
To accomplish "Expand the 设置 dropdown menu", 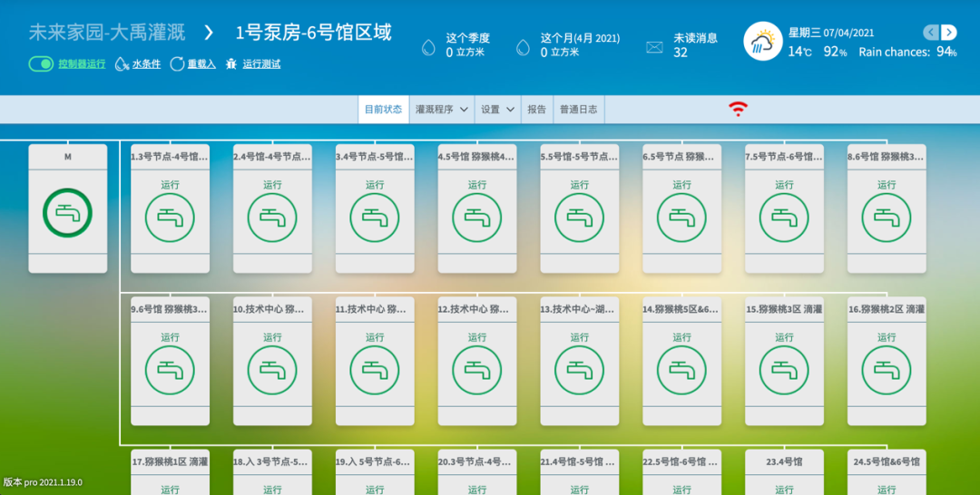I will pos(497,109).
